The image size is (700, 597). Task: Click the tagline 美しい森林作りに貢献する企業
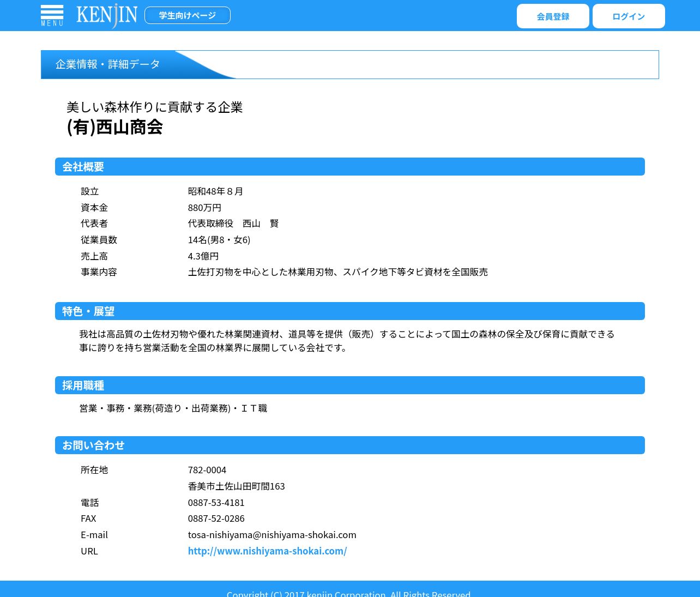pyautogui.click(x=154, y=107)
